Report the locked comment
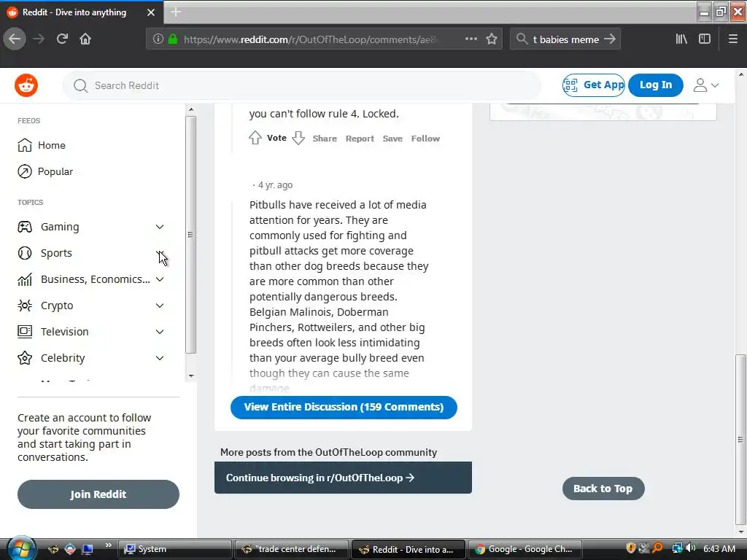 360,139
